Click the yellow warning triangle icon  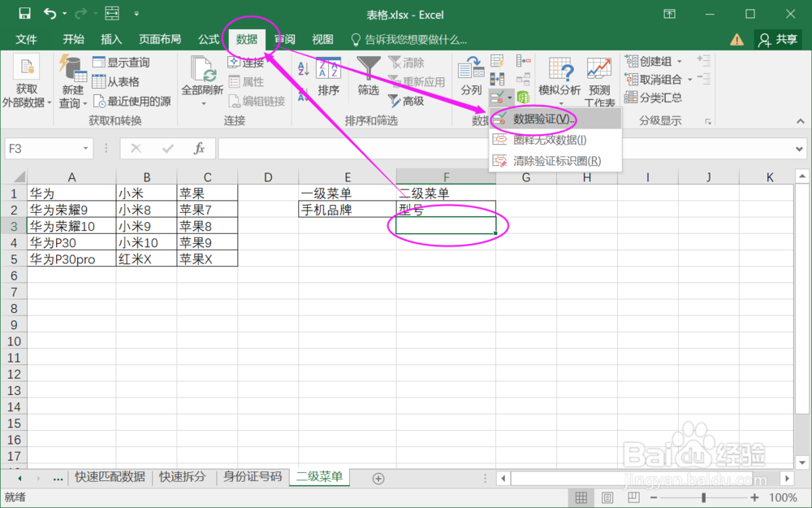736,39
